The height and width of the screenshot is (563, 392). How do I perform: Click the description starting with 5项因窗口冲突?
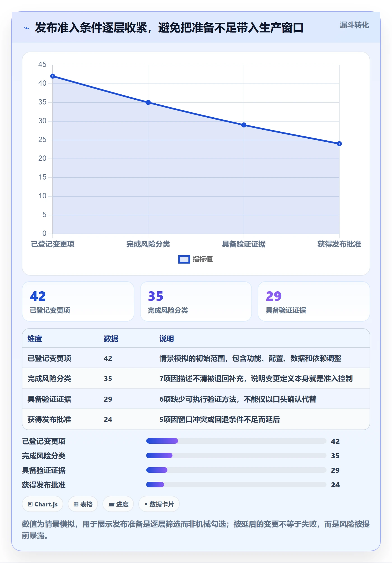(x=220, y=419)
